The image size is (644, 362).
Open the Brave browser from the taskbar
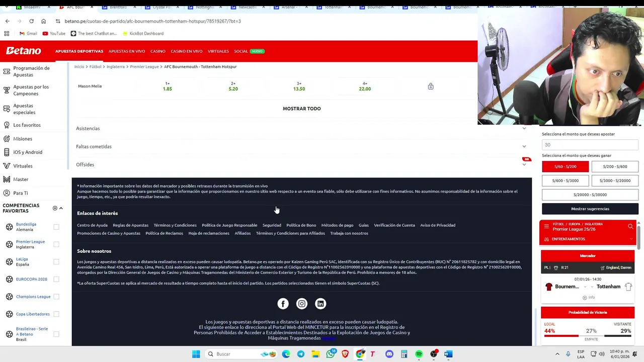345,354
